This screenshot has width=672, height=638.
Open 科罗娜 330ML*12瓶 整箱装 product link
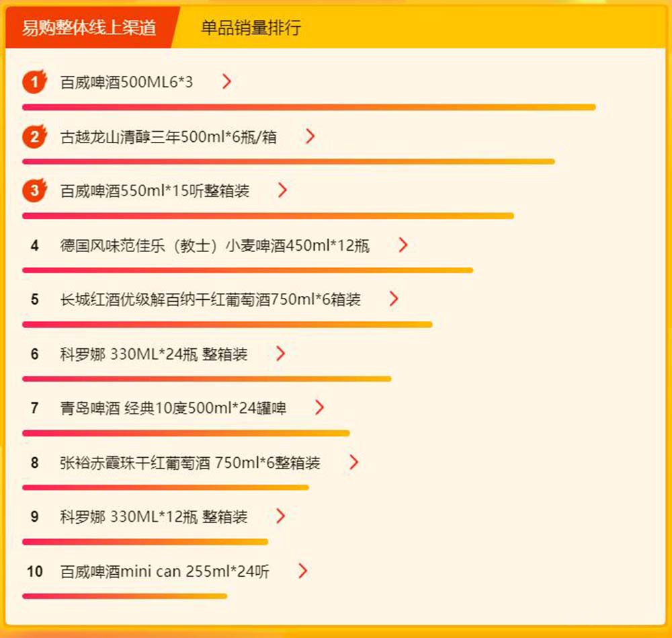(x=154, y=517)
